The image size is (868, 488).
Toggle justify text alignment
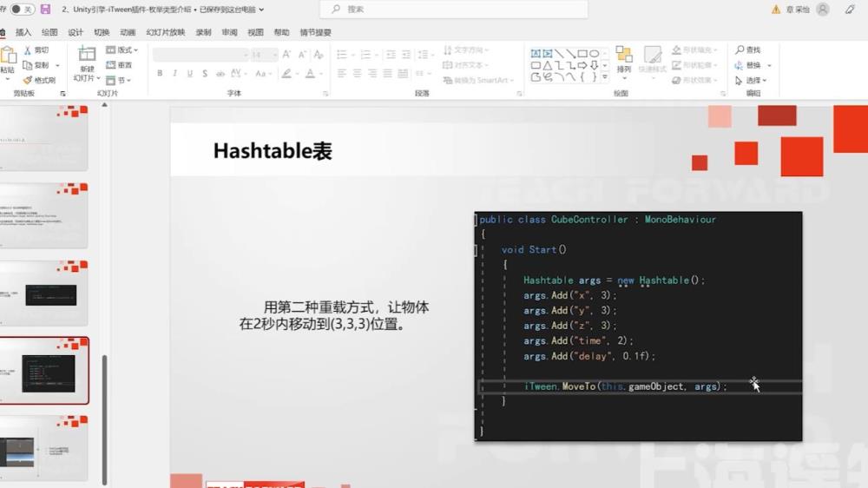tap(387, 73)
